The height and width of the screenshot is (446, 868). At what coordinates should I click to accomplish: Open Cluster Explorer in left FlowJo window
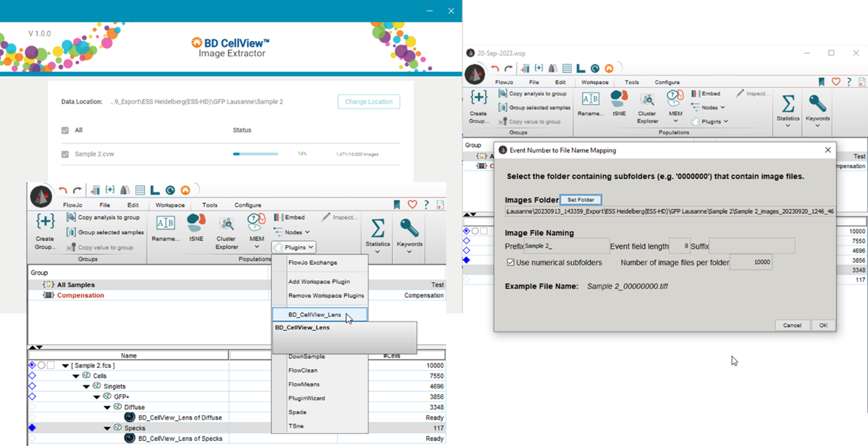tap(226, 232)
